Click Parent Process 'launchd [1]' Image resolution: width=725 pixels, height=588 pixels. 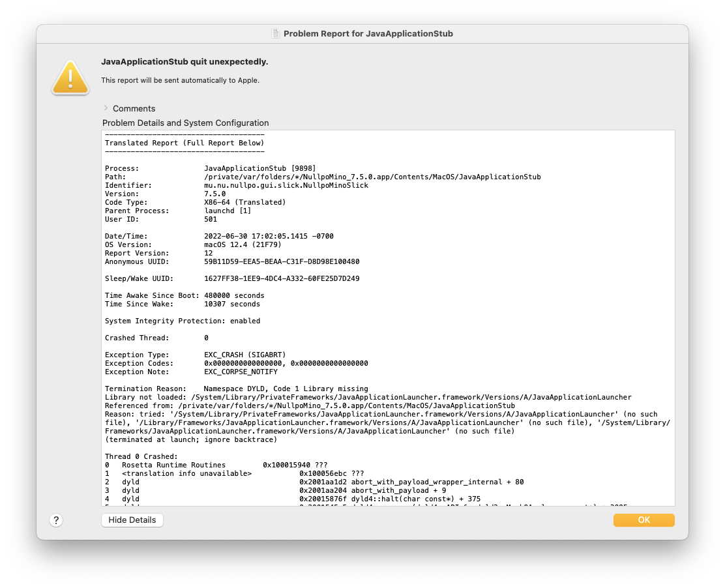pyautogui.click(x=228, y=211)
